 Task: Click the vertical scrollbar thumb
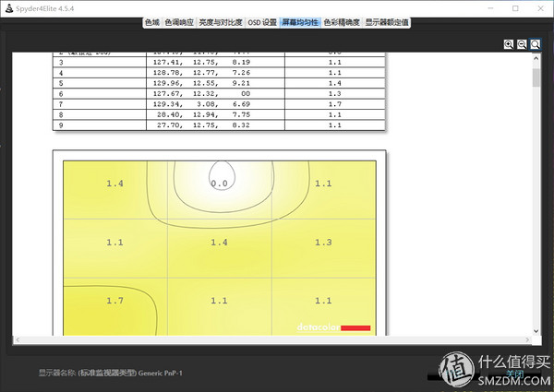tap(536, 77)
